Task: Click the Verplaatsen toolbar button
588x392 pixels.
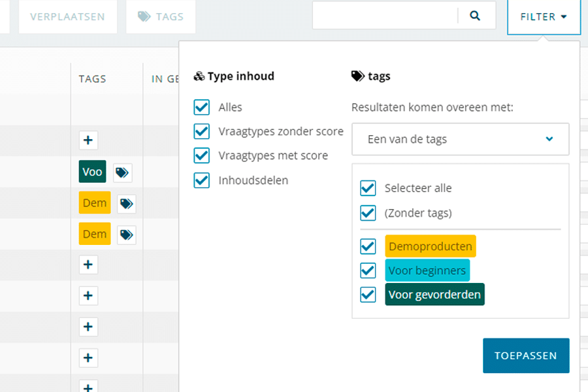Action: click(67, 16)
